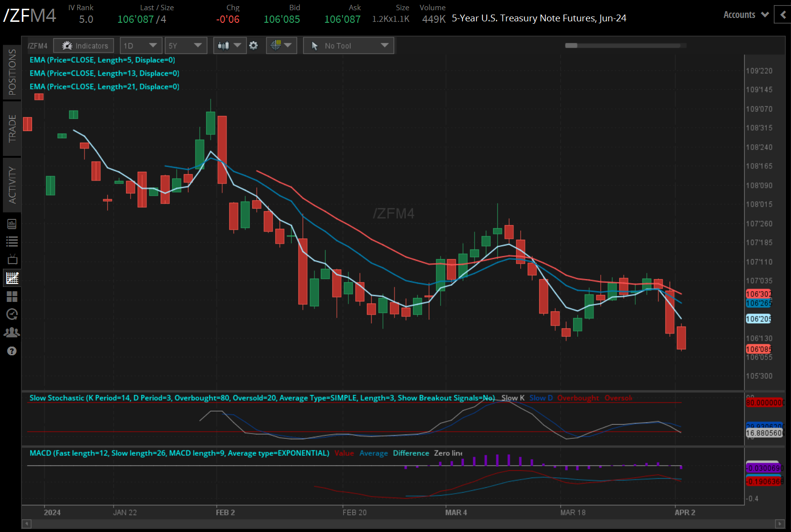Open the clock history sidebar icon
This screenshot has width=791, height=532.
[x=12, y=314]
